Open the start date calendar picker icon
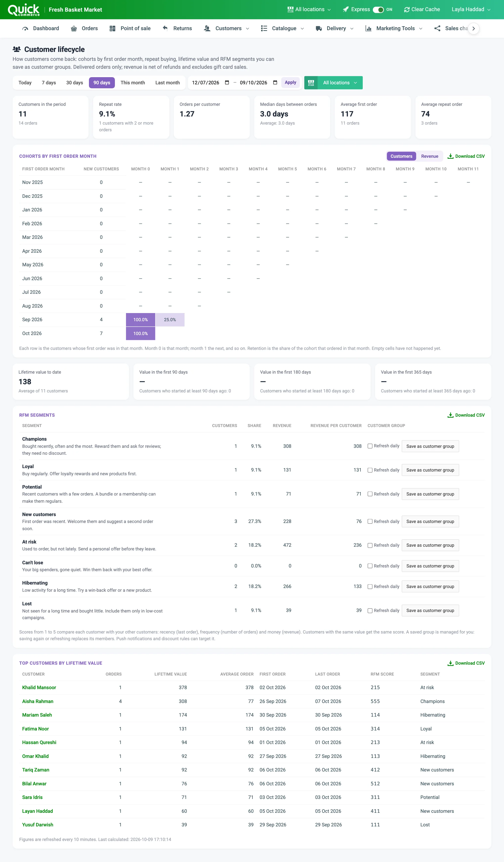This screenshot has width=504, height=862. (x=227, y=82)
